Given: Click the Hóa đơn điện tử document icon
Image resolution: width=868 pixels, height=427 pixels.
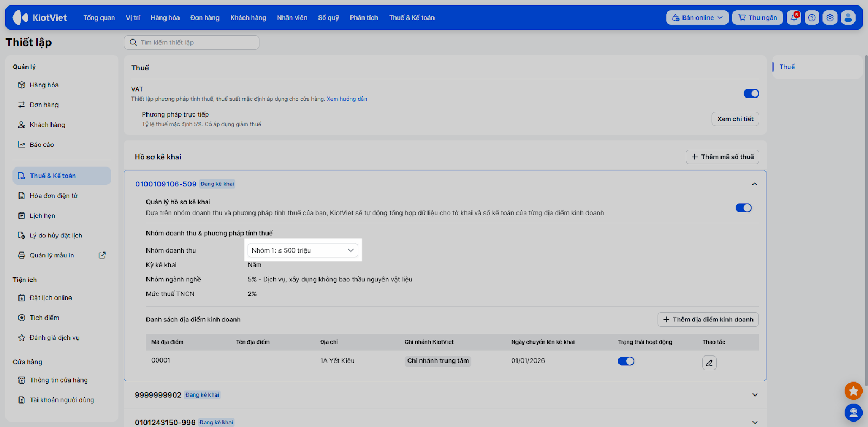Looking at the screenshot, I should coord(22,196).
